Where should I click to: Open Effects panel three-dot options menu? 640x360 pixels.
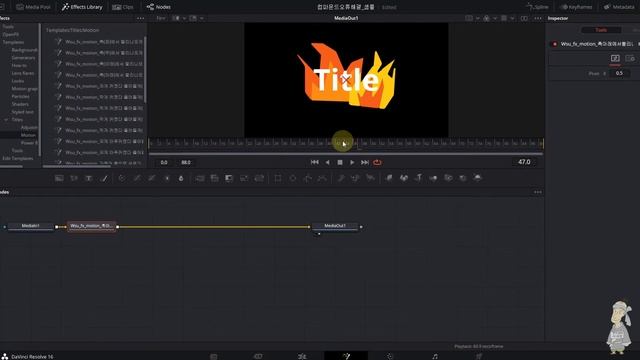pos(140,18)
